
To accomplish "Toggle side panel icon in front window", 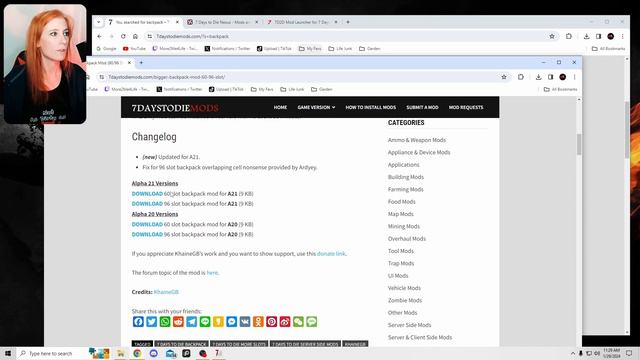I will (550, 77).
